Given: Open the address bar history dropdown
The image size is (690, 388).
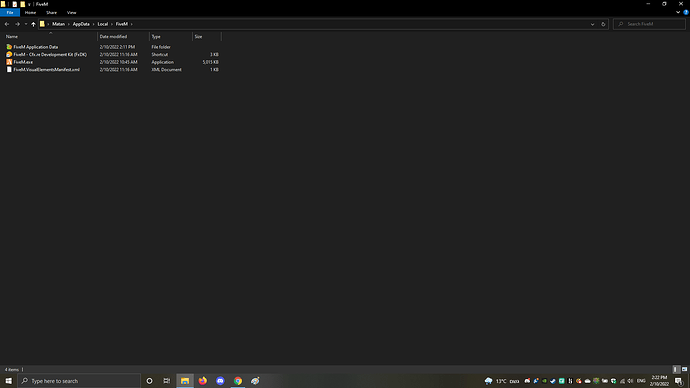Looking at the screenshot, I should click(x=592, y=24).
